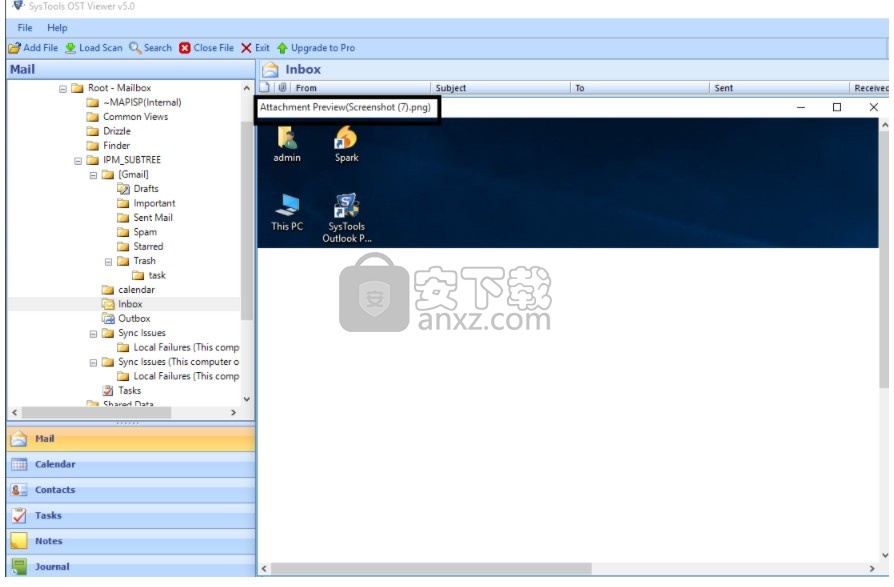The height and width of the screenshot is (587, 894).
Task: Select the Tasks folder in tree
Action: [x=121, y=391]
